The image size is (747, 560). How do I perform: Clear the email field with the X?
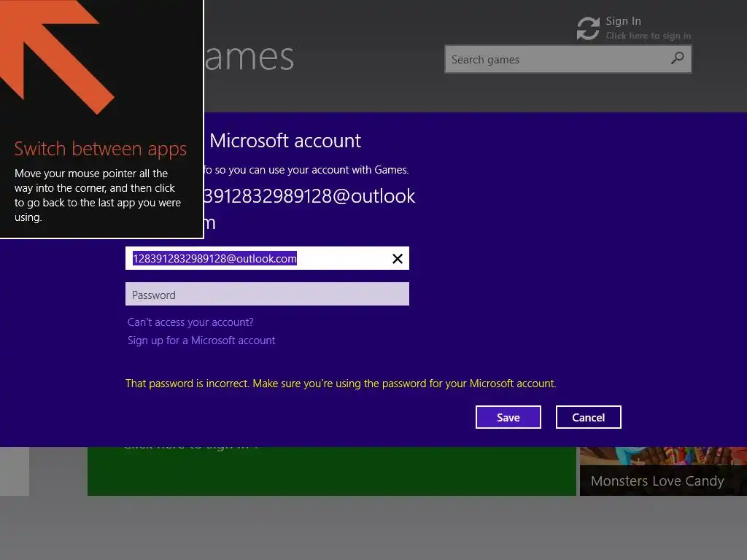coord(398,259)
